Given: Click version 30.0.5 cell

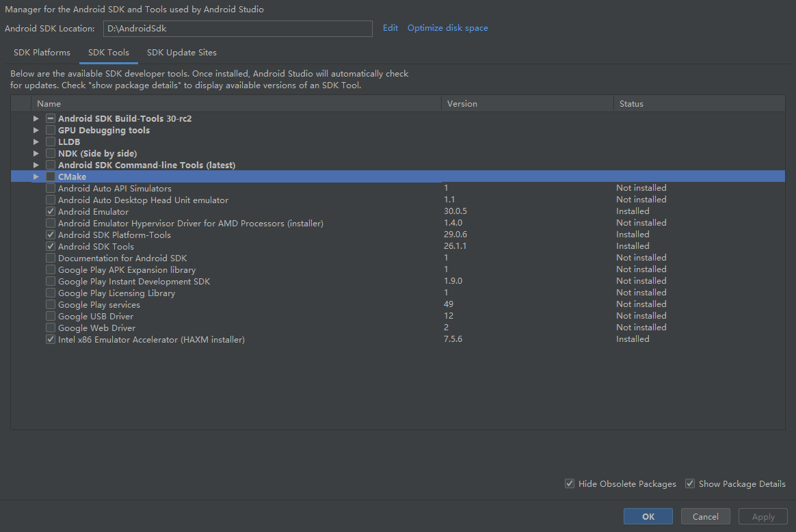Looking at the screenshot, I should [x=455, y=211].
